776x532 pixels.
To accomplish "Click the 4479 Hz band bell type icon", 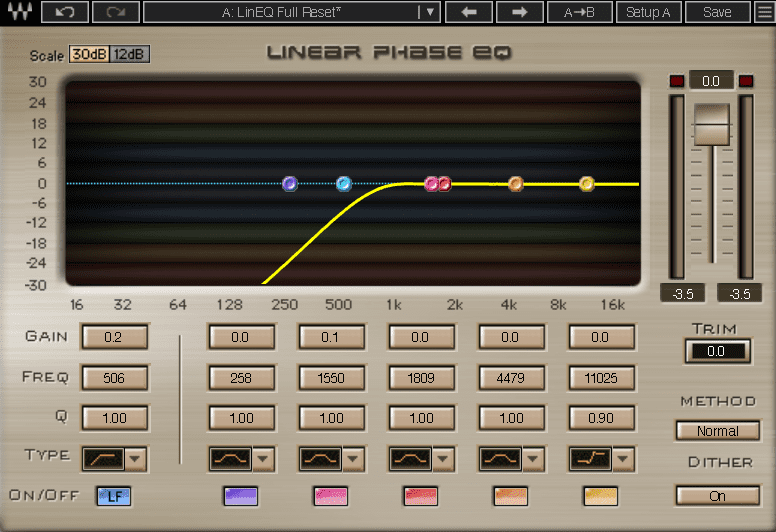I will (x=501, y=459).
